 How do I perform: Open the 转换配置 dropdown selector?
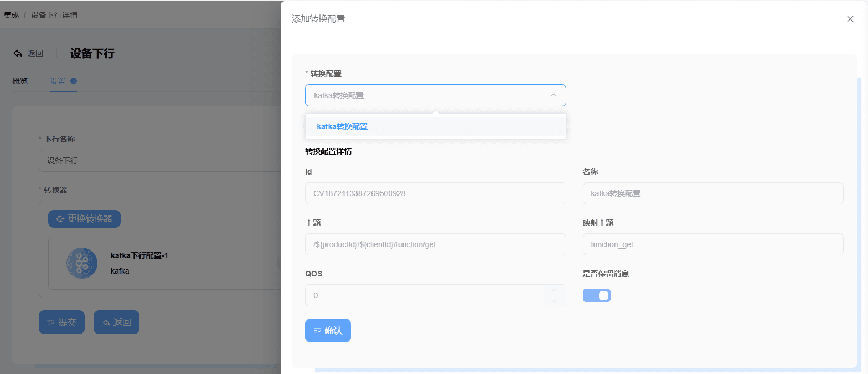coord(435,95)
